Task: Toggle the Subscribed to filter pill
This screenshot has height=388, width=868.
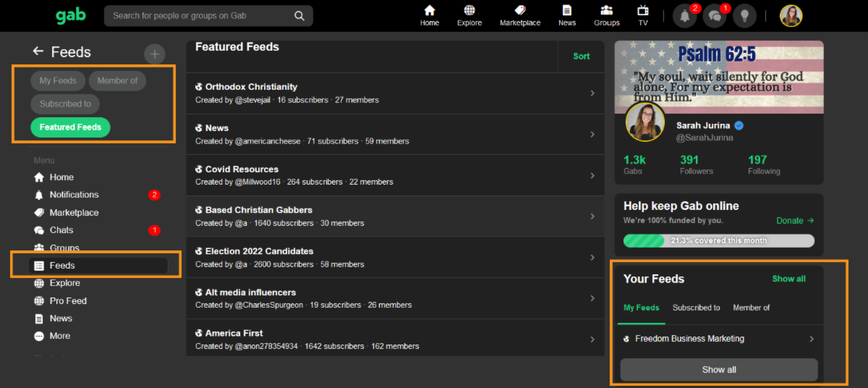Action: tap(65, 104)
